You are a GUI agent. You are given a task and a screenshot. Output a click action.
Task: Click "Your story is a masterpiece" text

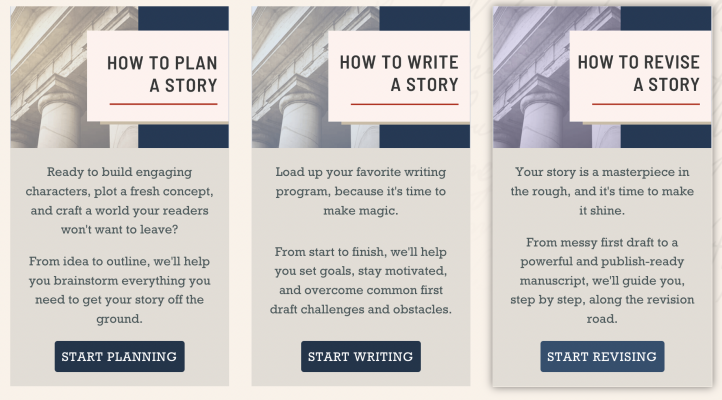coord(602,191)
